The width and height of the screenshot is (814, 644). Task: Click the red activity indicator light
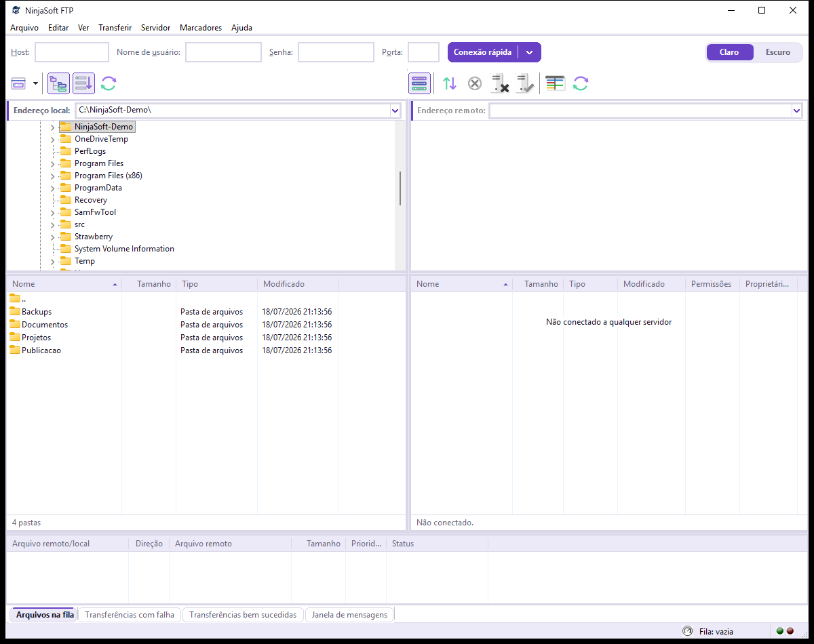790,631
